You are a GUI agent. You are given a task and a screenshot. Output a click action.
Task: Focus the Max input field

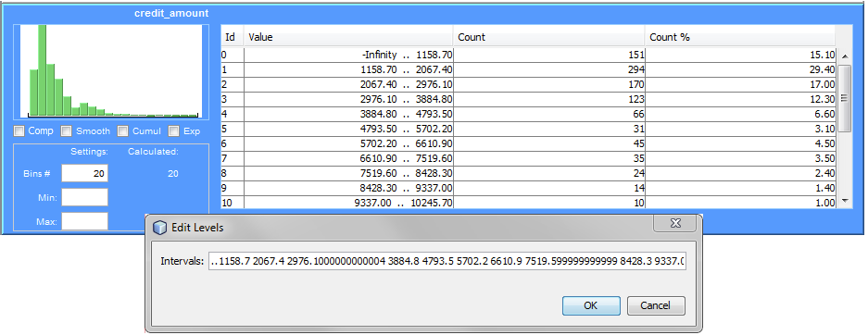[x=84, y=221]
